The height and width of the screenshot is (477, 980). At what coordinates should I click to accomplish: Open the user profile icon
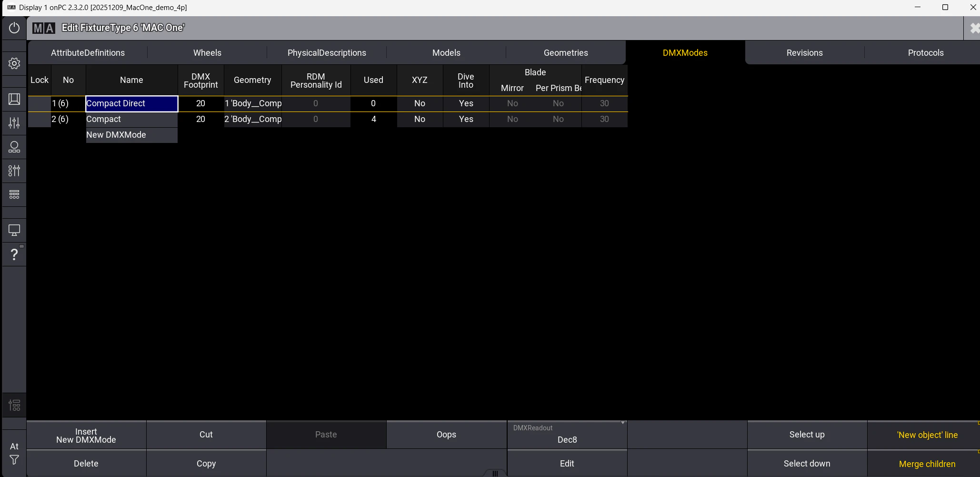[14, 147]
